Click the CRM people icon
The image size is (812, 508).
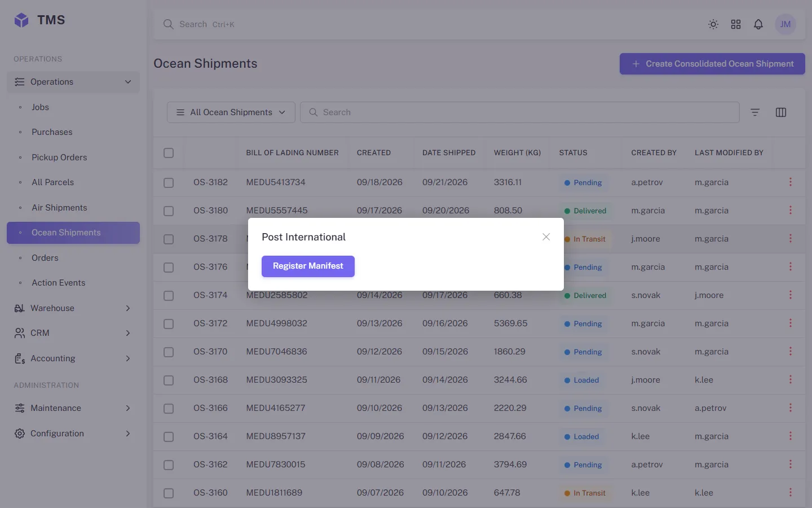pyautogui.click(x=20, y=333)
